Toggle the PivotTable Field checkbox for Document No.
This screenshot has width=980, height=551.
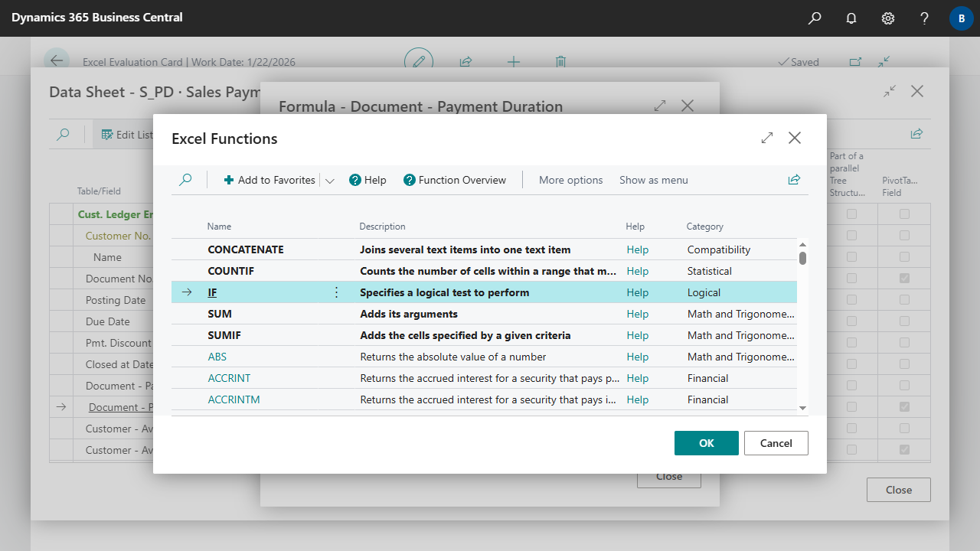[905, 278]
